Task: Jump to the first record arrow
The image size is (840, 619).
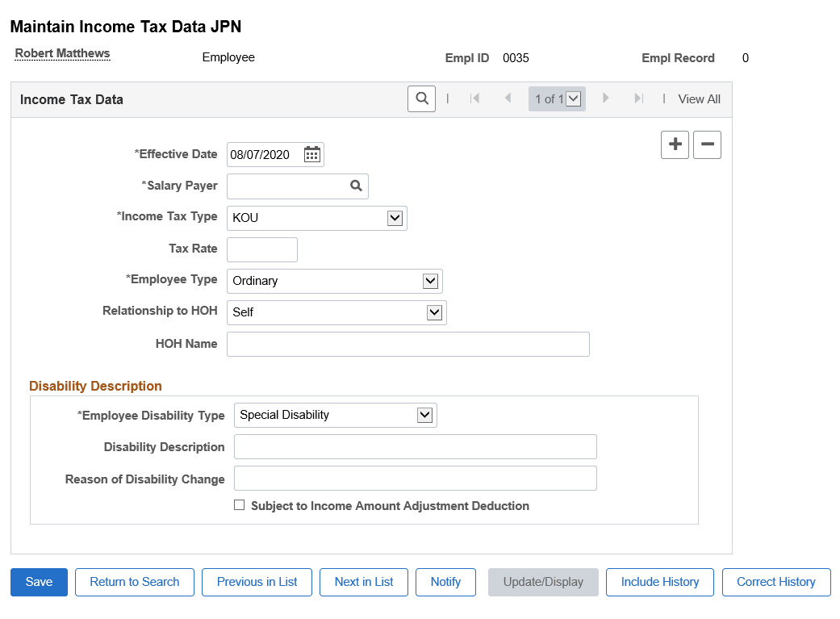Action: point(475,98)
